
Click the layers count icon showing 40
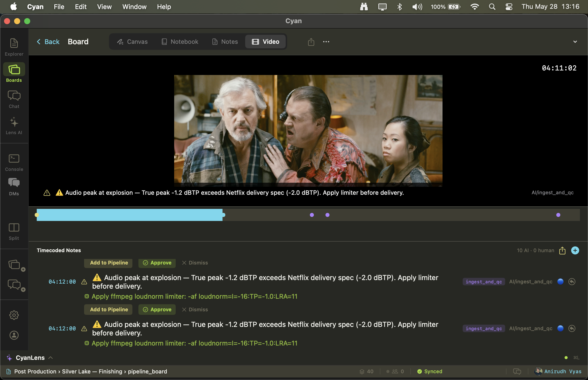362,371
